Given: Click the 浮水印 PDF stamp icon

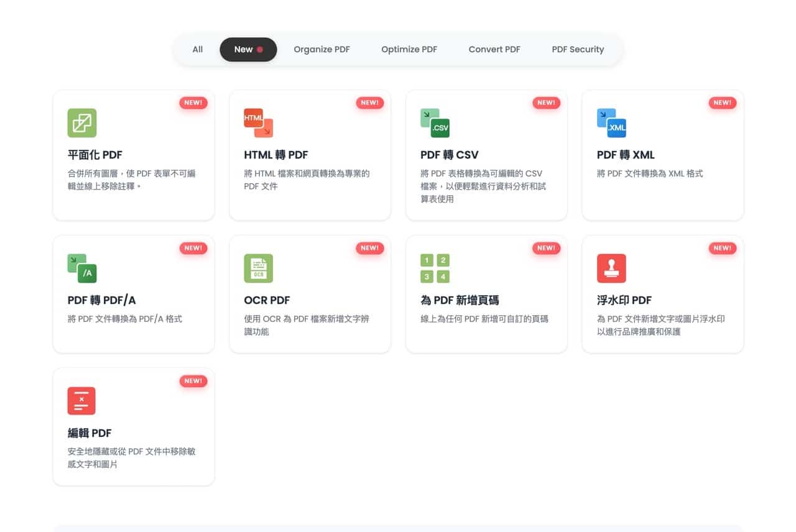Looking at the screenshot, I should (611, 268).
